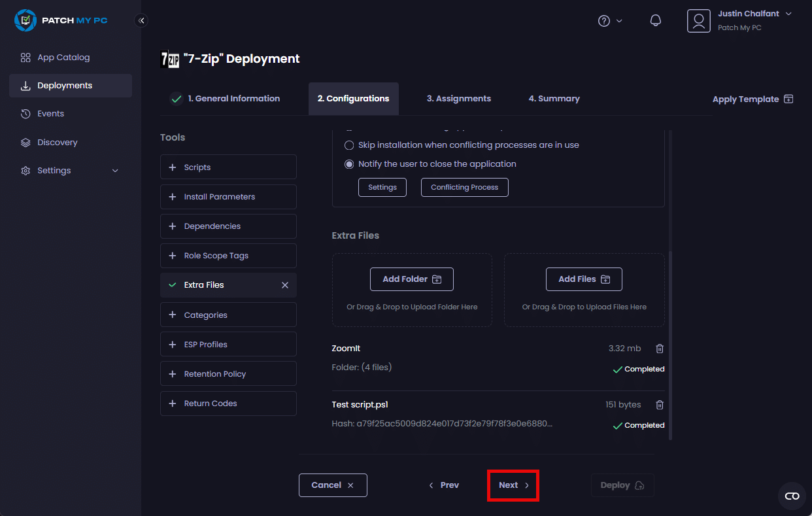The height and width of the screenshot is (516, 812).
Task: Click the Patch My PC logo
Action: [61, 20]
